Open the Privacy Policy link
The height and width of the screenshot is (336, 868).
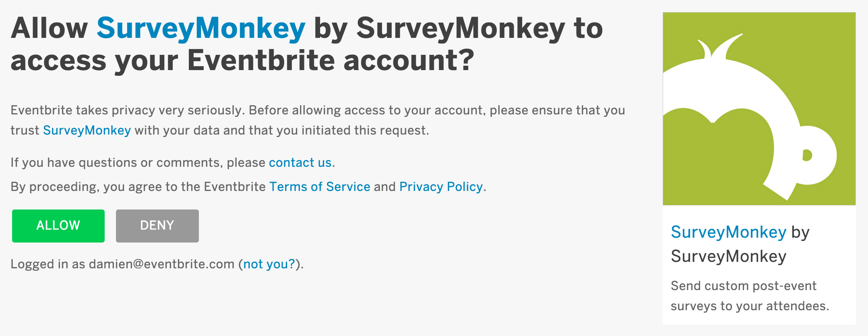point(441,187)
